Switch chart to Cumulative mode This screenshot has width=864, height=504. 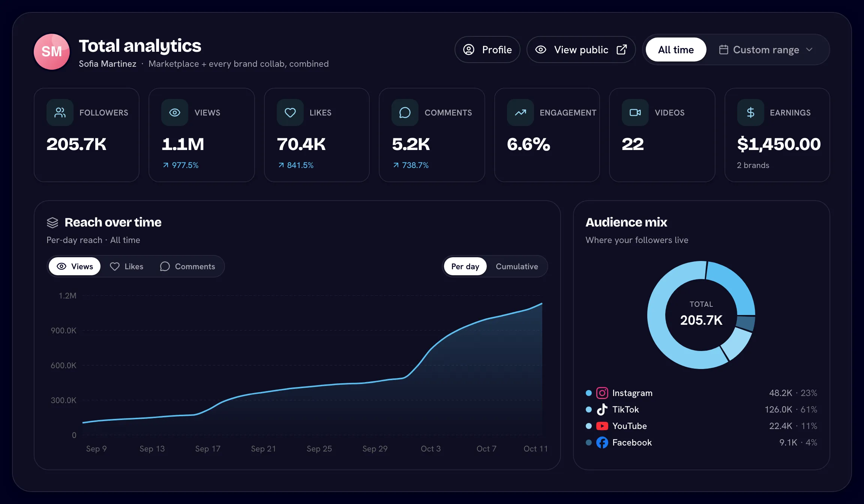pos(517,266)
